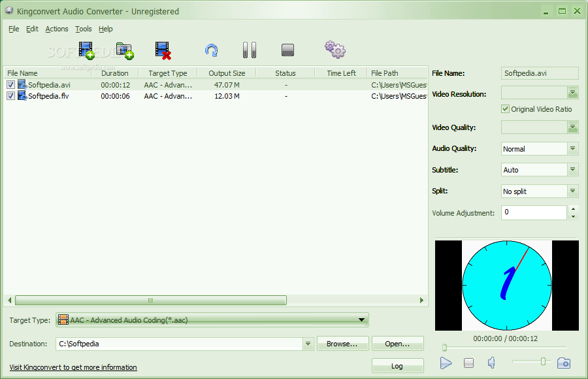Expand the Audio Quality dropdown
The height and width of the screenshot is (379, 588).
point(572,148)
